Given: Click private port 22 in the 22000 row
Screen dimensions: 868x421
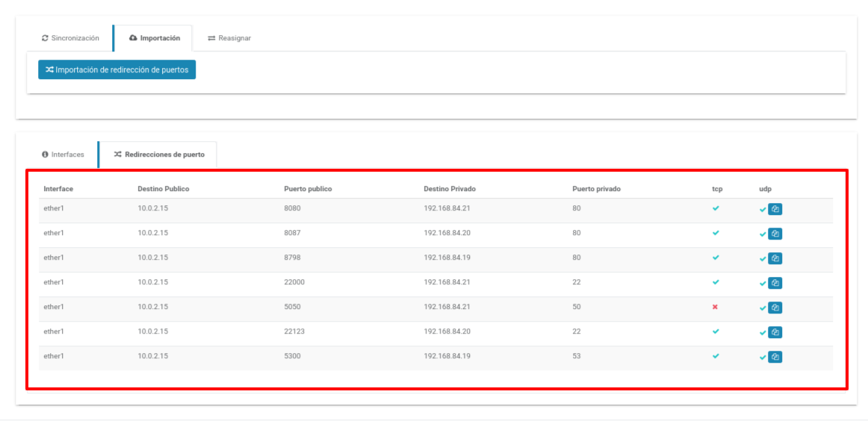Looking at the screenshot, I should click(x=577, y=282).
